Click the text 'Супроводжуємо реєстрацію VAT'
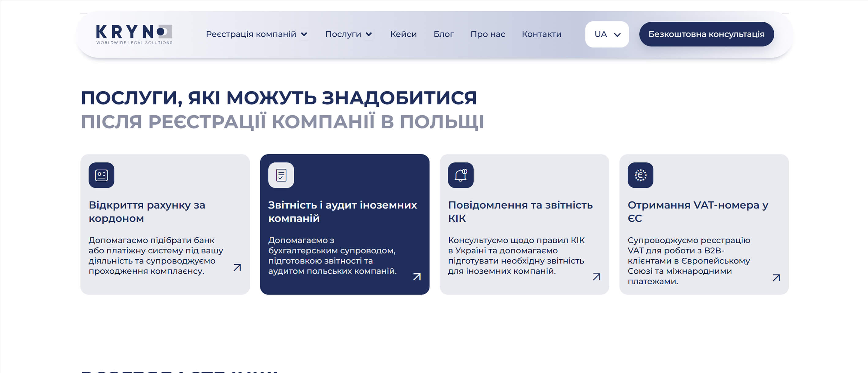Image resolution: width=868 pixels, height=373 pixels. pyautogui.click(x=689, y=246)
